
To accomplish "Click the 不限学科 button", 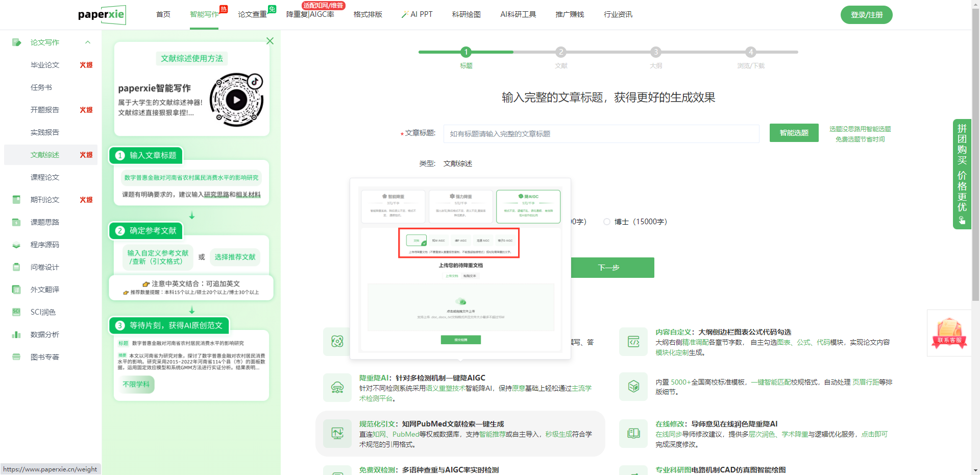I will click(136, 384).
